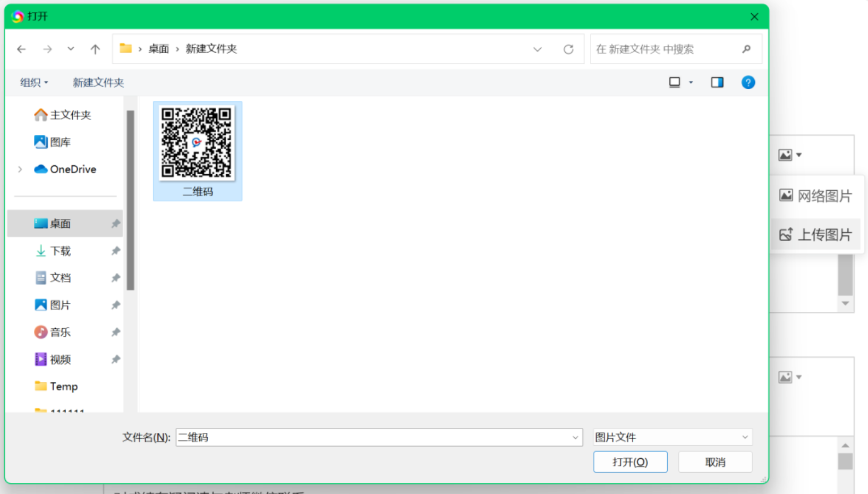Select 桌面 in the sidebar
The width and height of the screenshot is (868, 494).
point(65,224)
